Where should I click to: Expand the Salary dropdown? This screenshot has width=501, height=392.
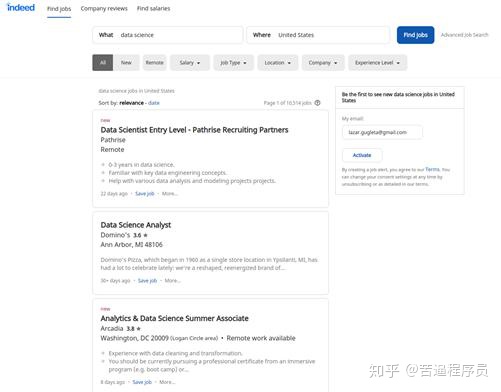point(190,63)
